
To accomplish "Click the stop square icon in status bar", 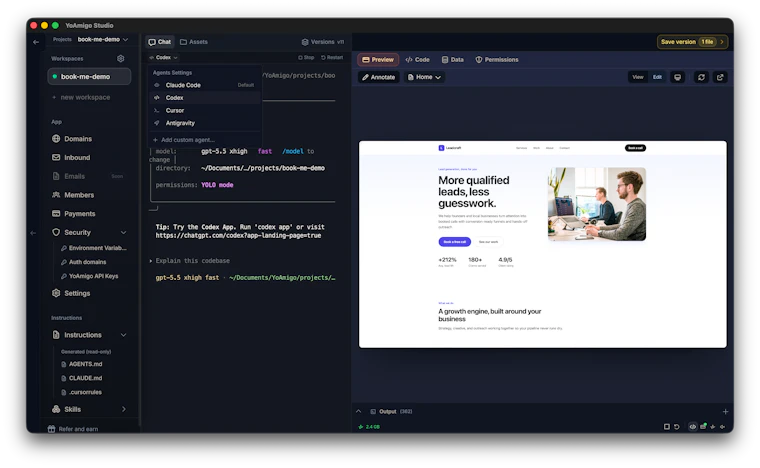I will [x=667, y=427].
